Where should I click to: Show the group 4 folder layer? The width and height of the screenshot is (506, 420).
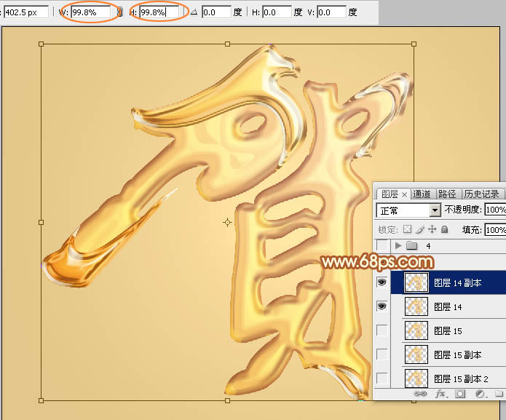coord(382,246)
